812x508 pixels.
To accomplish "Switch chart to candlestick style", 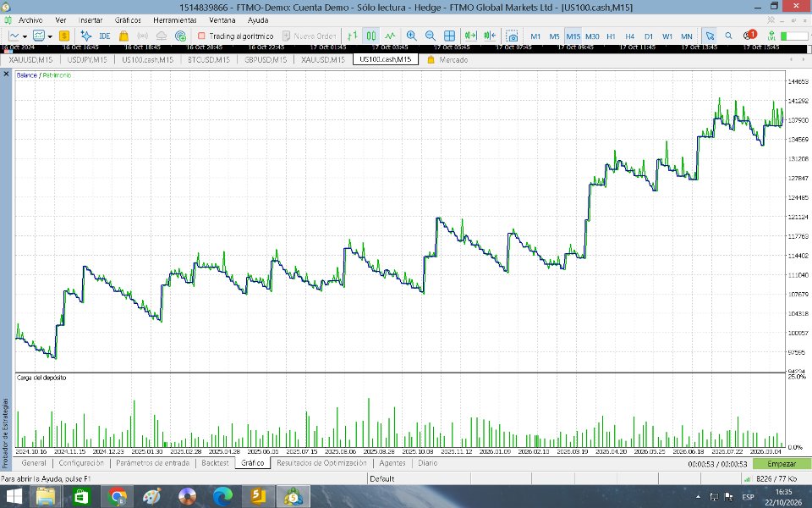I will point(371,36).
